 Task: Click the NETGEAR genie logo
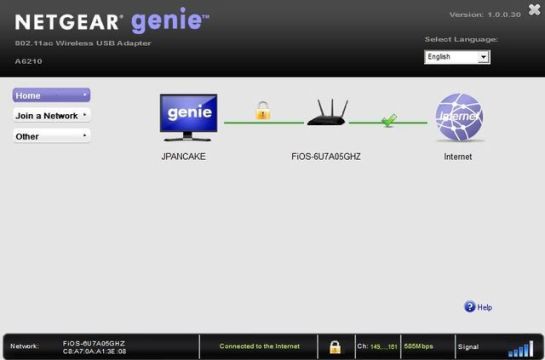112,21
